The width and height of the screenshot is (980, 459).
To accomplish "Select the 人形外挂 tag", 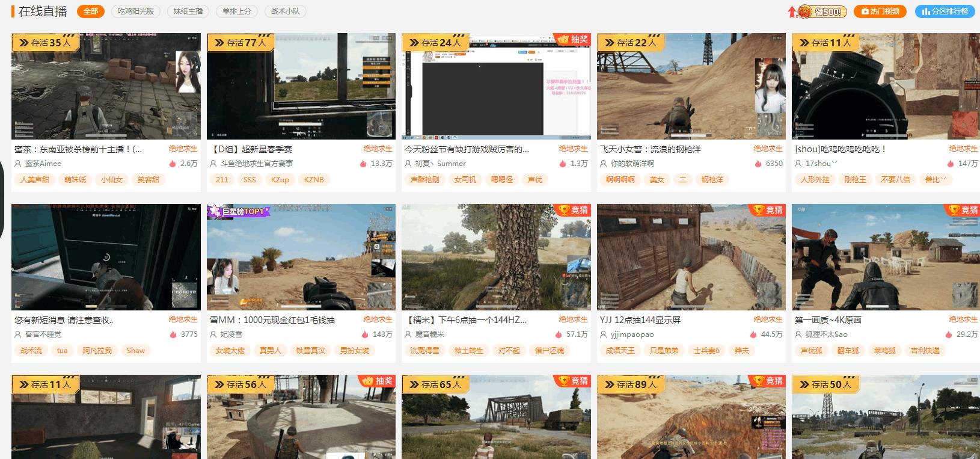I will (x=815, y=180).
